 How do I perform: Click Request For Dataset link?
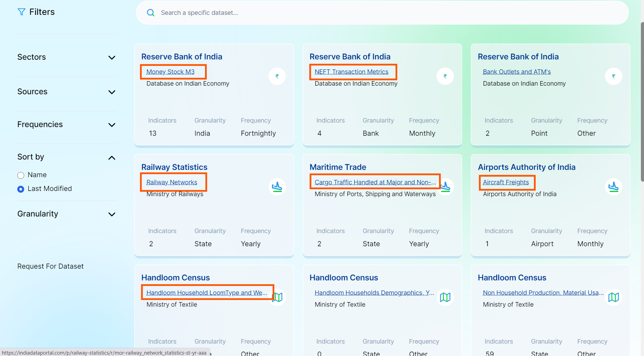[50, 266]
